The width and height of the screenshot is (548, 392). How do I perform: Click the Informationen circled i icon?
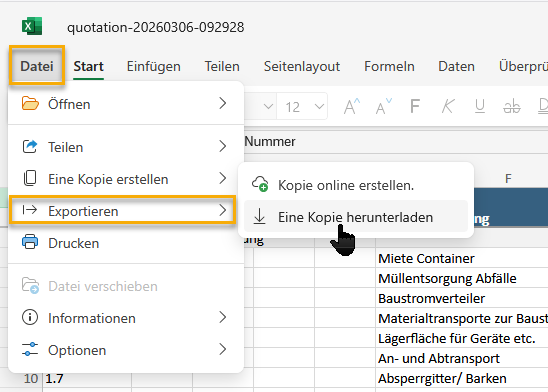pos(30,317)
